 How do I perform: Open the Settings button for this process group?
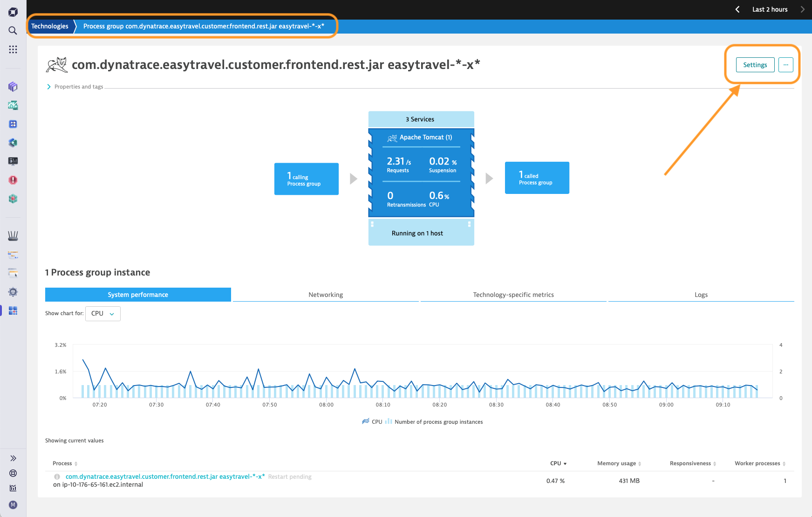point(755,65)
